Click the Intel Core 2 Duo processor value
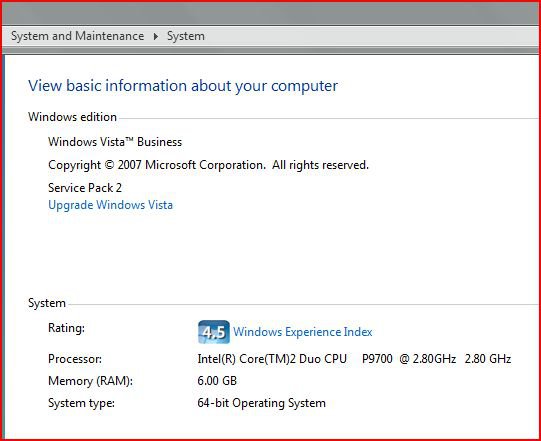 pyautogui.click(x=354, y=359)
